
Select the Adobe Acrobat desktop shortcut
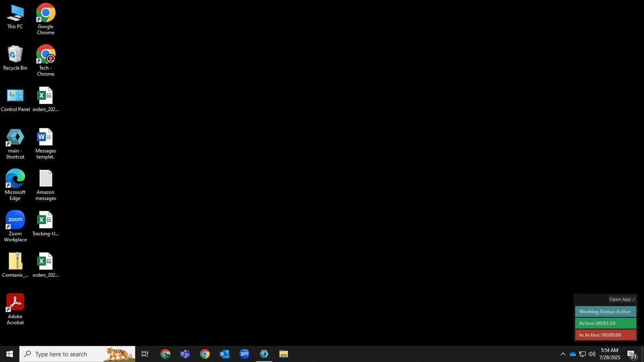tap(15, 309)
